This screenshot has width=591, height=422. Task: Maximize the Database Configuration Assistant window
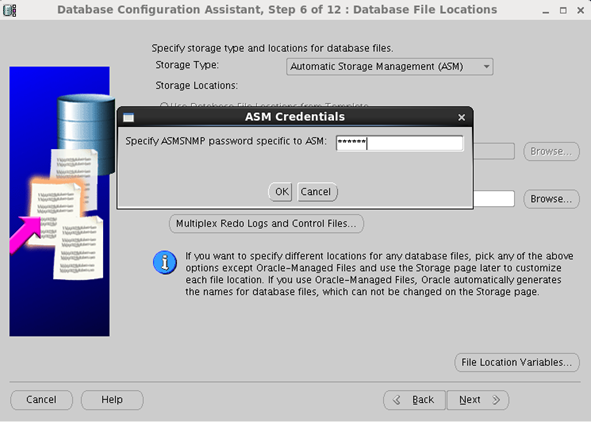563,11
